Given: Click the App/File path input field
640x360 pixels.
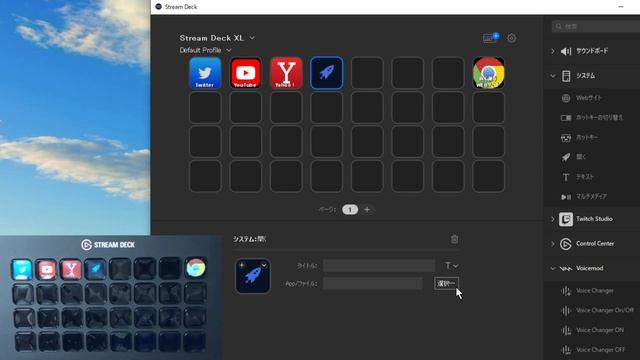Looking at the screenshot, I should point(373,283).
